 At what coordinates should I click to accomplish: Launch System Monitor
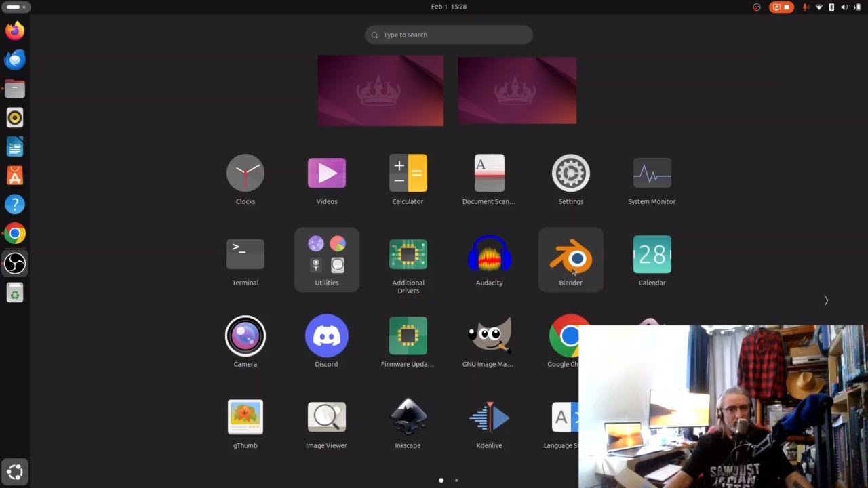pos(652,174)
